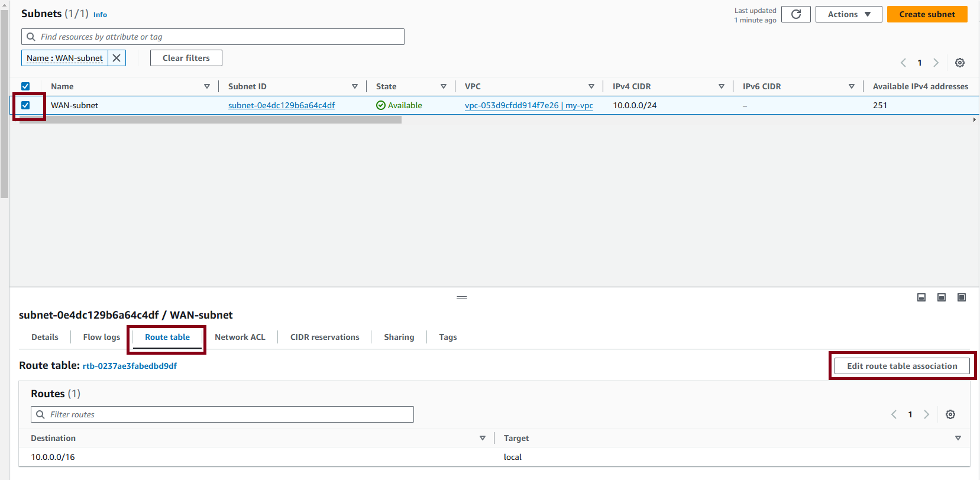Image resolution: width=980 pixels, height=480 pixels.
Task: Refresh the subnets list
Action: pos(796,14)
